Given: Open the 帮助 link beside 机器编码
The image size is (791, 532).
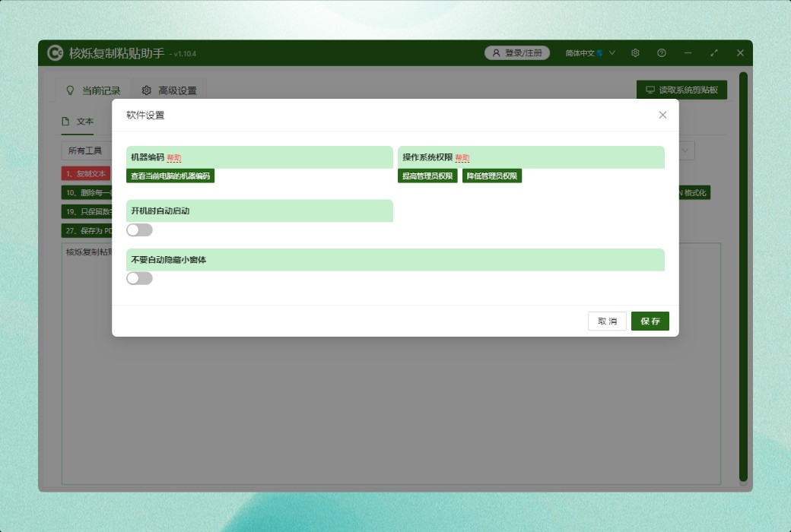Looking at the screenshot, I should point(174,158).
